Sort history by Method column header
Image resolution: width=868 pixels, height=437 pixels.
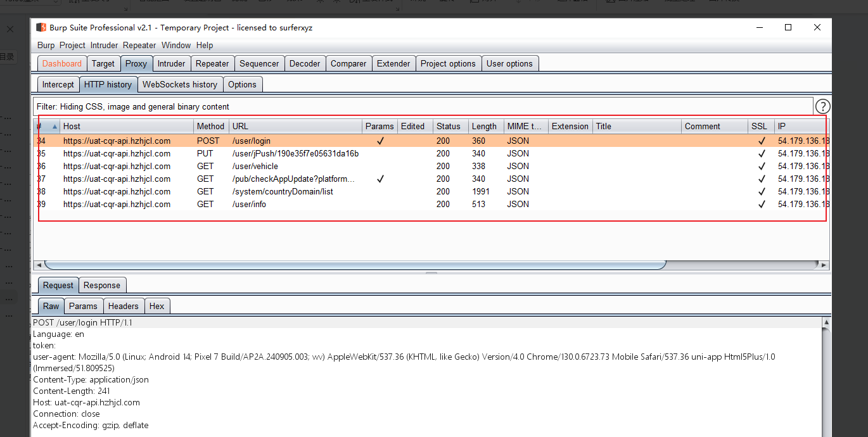tap(211, 126)
